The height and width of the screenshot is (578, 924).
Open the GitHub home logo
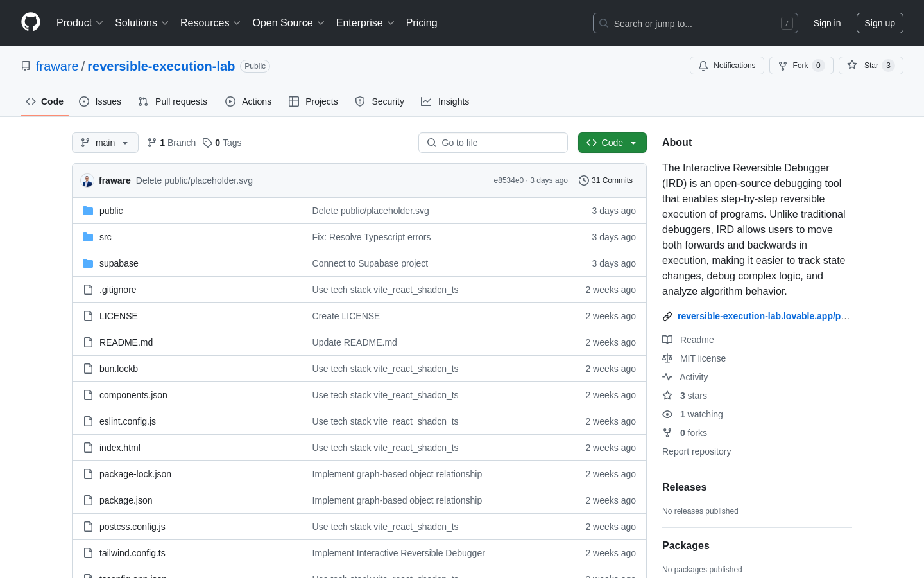point(31,22)
